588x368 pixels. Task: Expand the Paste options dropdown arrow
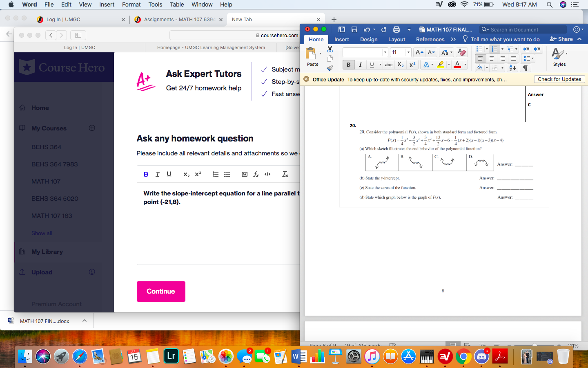[320, 53]
